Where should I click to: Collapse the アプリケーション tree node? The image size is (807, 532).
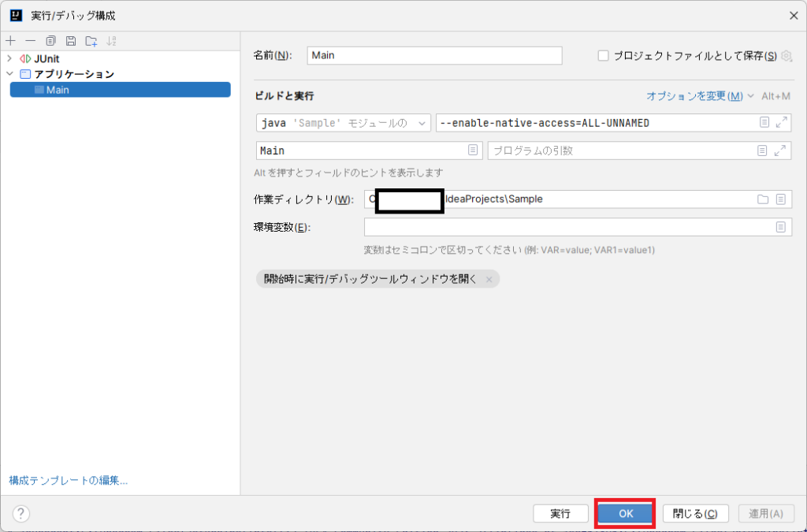(x=10, y=73)
